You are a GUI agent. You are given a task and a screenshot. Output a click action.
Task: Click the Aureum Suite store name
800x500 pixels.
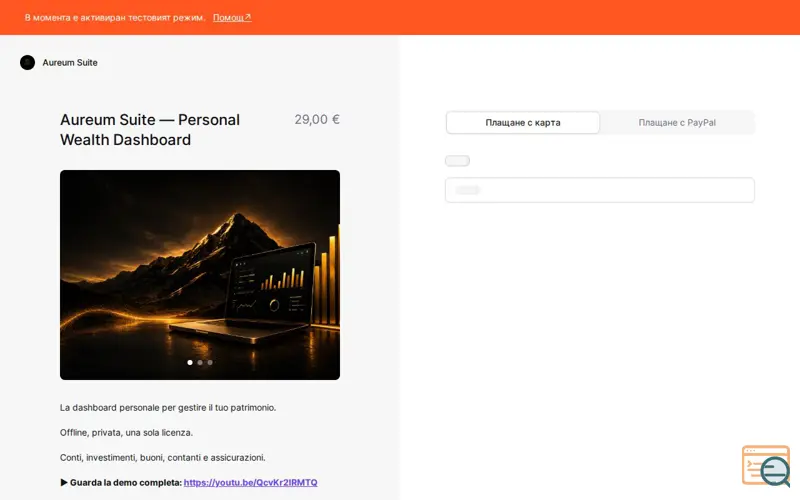70,63
